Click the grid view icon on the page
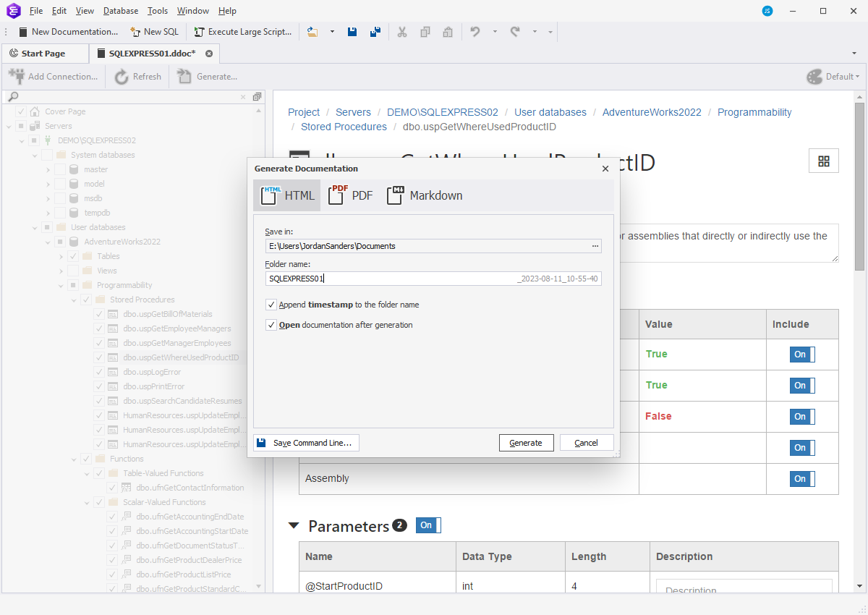868x615 pixels. tap(823, 161)
